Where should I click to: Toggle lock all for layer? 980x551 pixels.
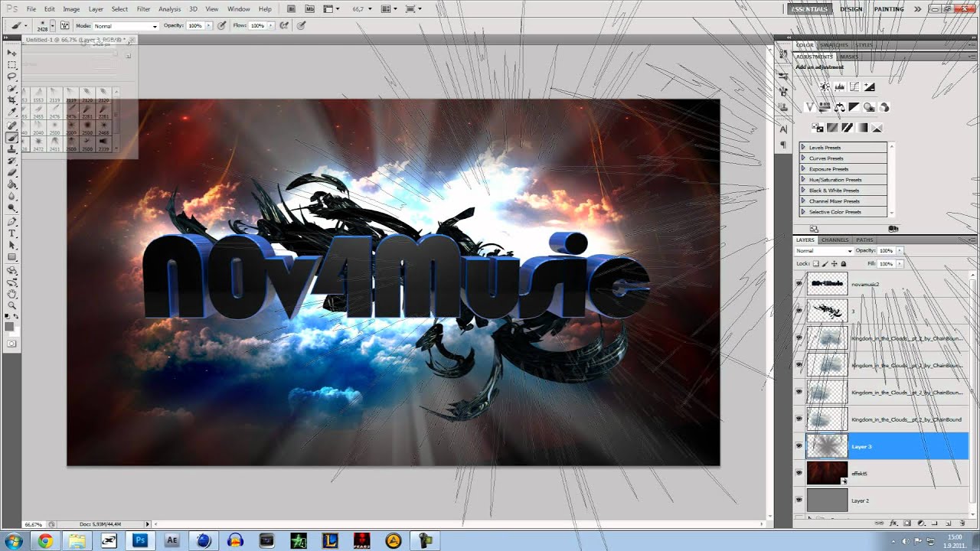[844, 263]
